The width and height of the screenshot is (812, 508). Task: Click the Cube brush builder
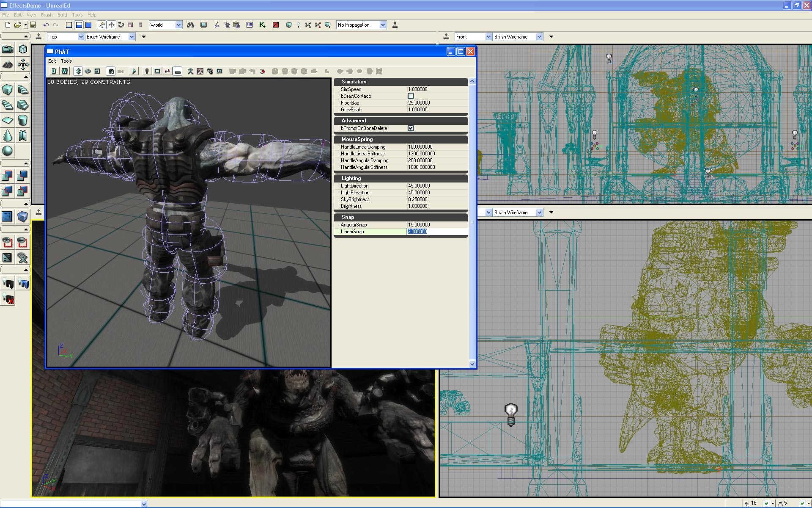pos(7,90)
